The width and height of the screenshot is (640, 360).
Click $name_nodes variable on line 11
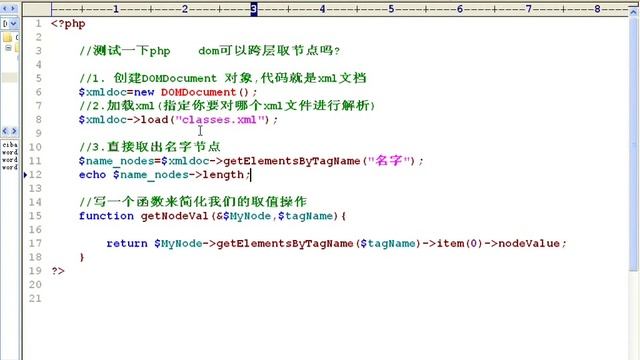(117, 161)
